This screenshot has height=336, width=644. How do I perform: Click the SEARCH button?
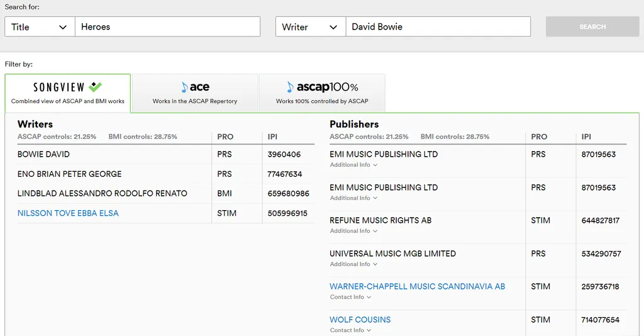(592, 26)
